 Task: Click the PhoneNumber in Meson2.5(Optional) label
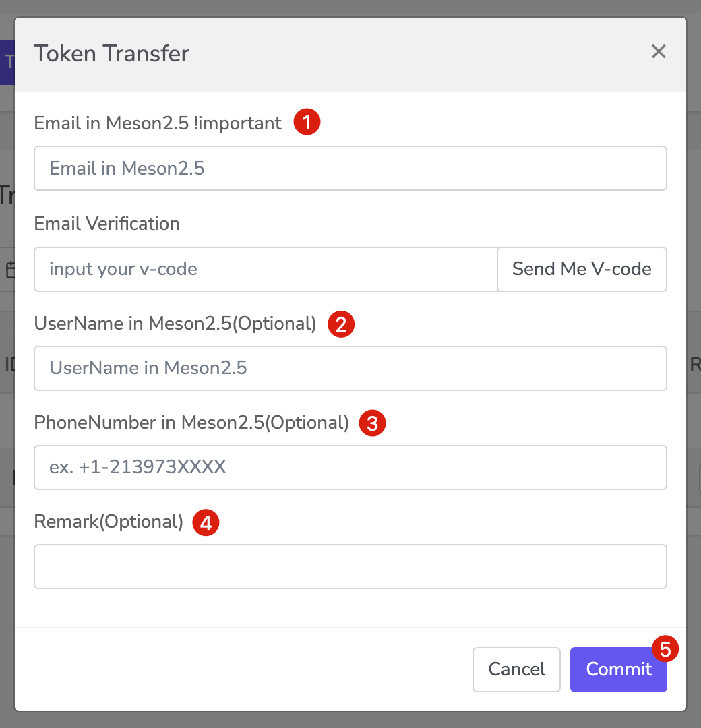(x=191, y=423)
